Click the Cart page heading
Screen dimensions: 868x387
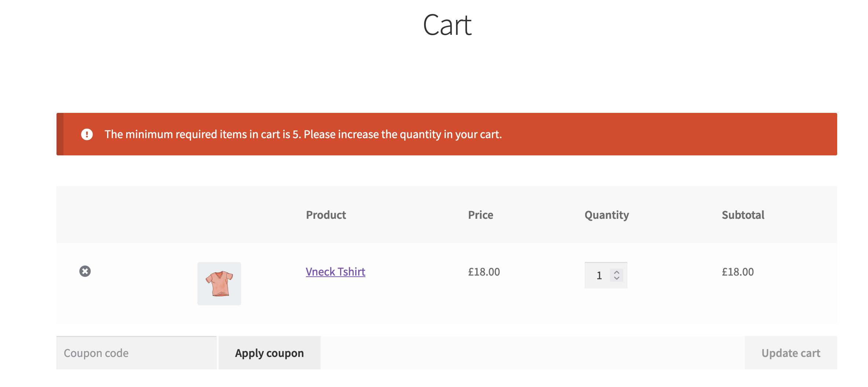pos(447,25)
